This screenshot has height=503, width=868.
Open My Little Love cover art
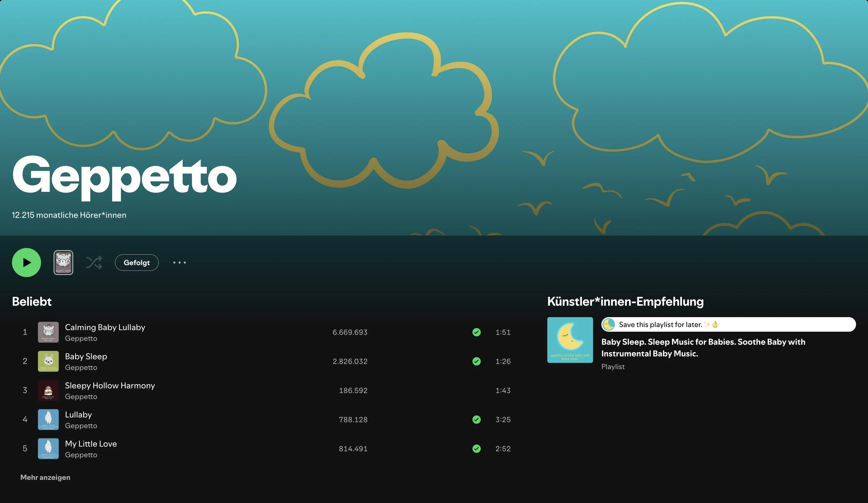point(48,449)
